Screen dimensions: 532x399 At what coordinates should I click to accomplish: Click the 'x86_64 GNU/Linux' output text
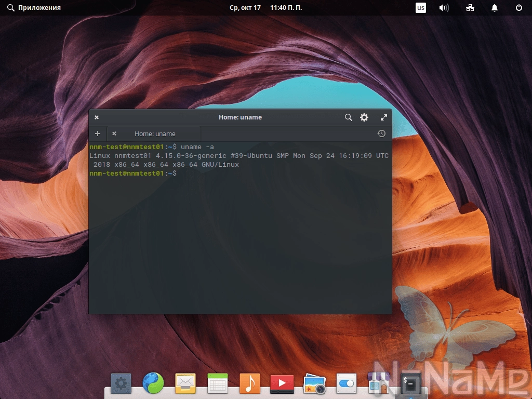[x=206, y=165]
